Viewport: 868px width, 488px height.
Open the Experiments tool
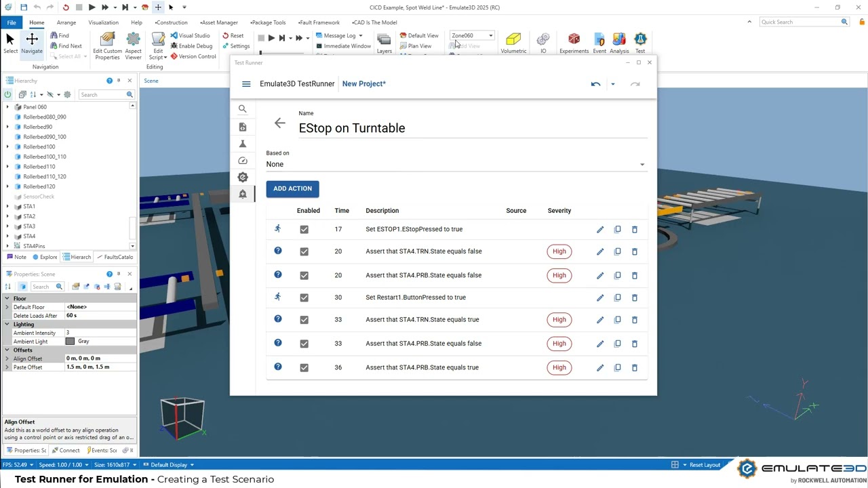[574, 43]
